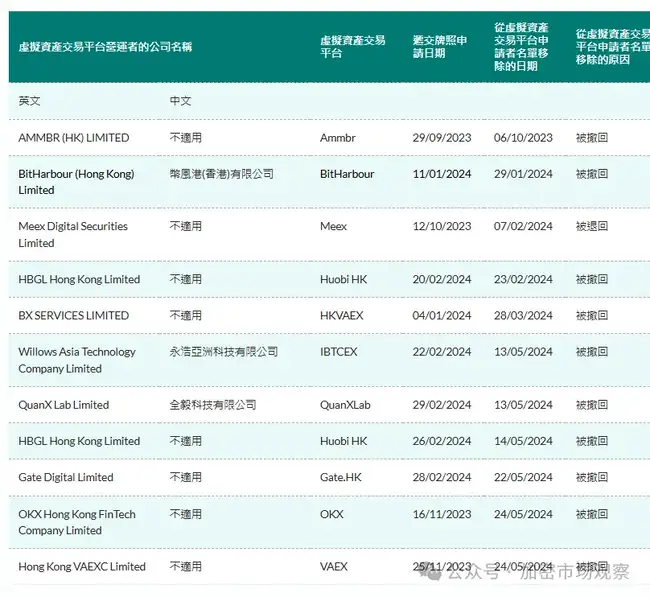
Task: Click application date '26/02/2024'
Action: (x=442, y=441)
